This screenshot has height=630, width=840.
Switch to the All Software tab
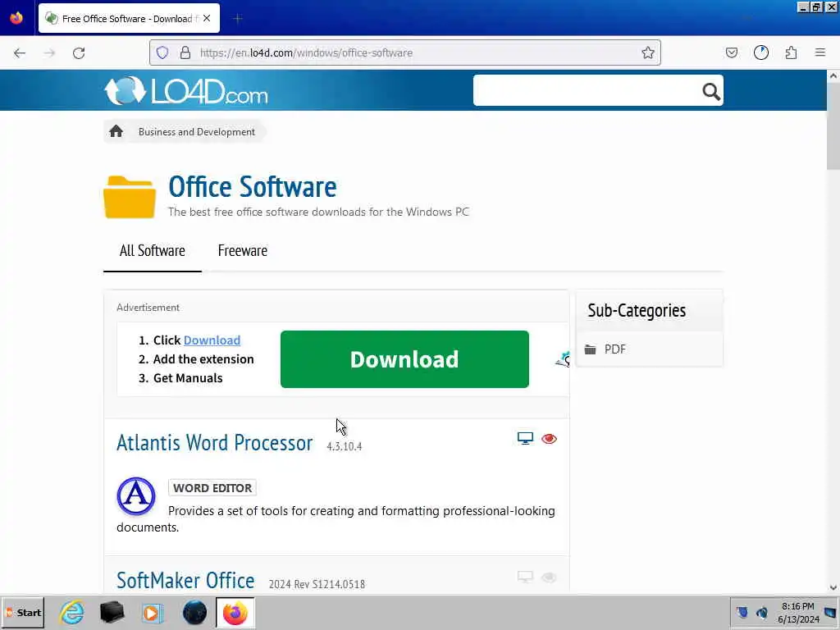(x=152, y=251)
